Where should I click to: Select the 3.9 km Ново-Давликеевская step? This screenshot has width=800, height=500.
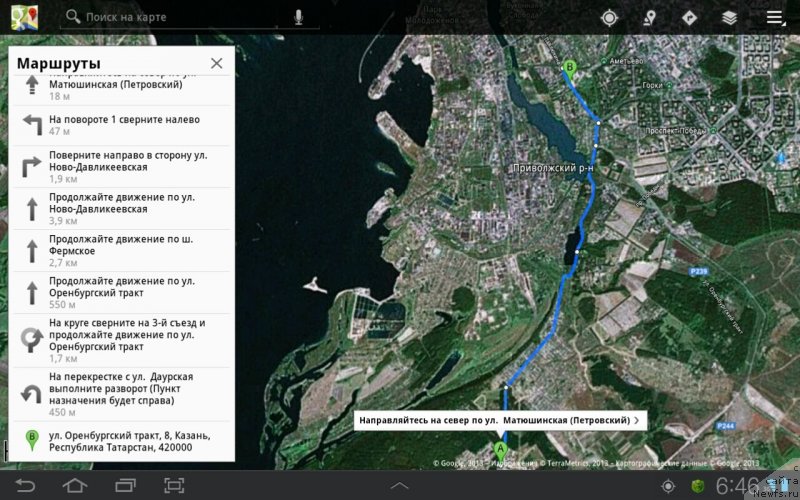click(x=122, y=208)
